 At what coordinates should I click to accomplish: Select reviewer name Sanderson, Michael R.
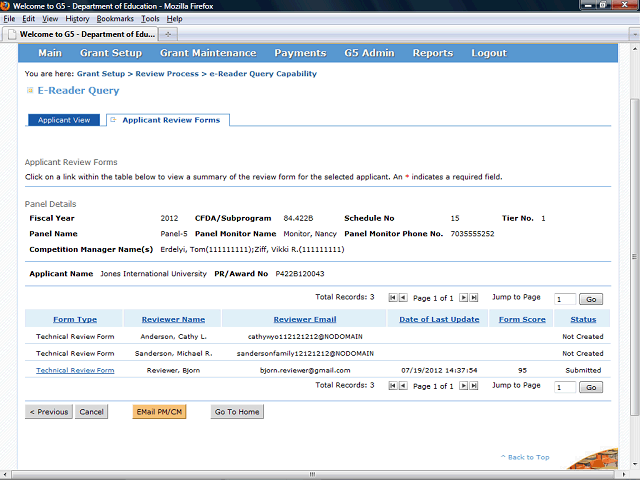173,353
